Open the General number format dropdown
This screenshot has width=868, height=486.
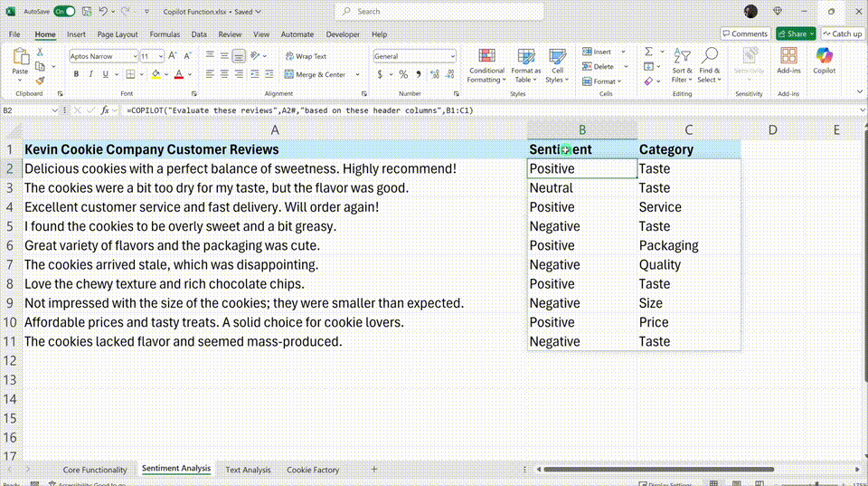(x=451, y=56)
